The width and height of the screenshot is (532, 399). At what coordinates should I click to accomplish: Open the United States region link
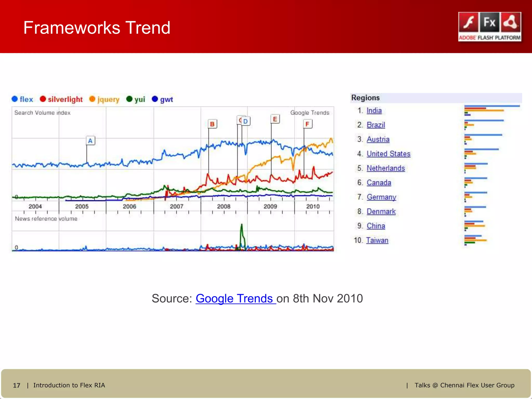point(388,154)
